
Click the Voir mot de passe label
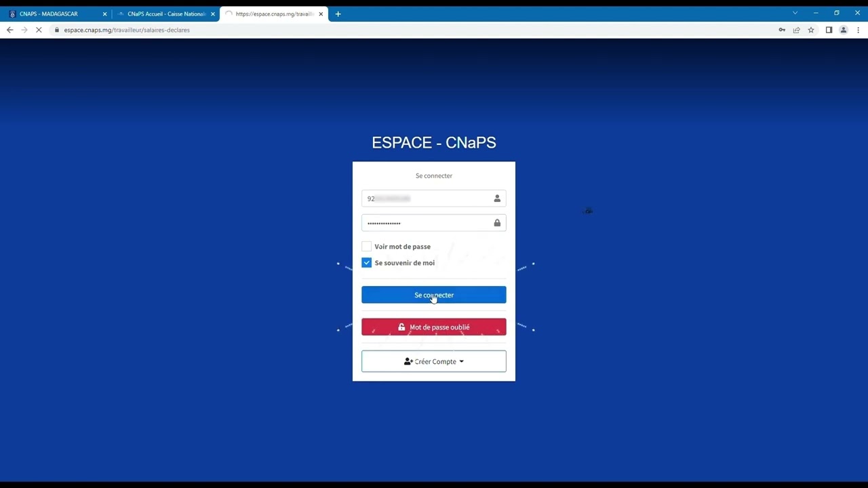click(x=402, y=247)
